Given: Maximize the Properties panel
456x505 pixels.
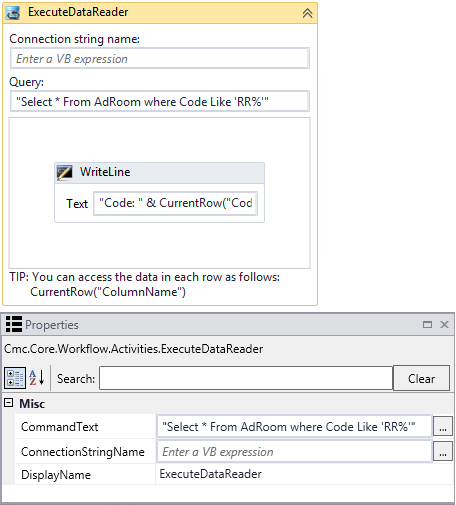Looking at the screenshot, I should point(427,324).
